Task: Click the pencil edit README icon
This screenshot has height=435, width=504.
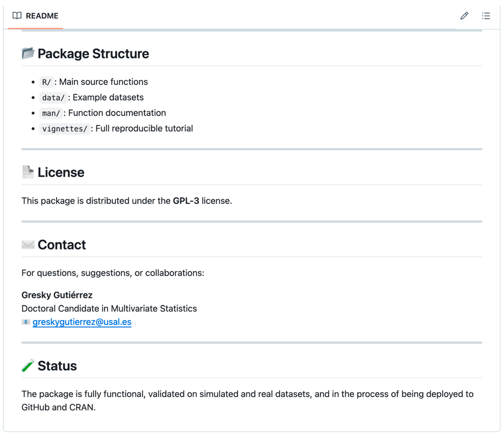Action: (464, 16)
